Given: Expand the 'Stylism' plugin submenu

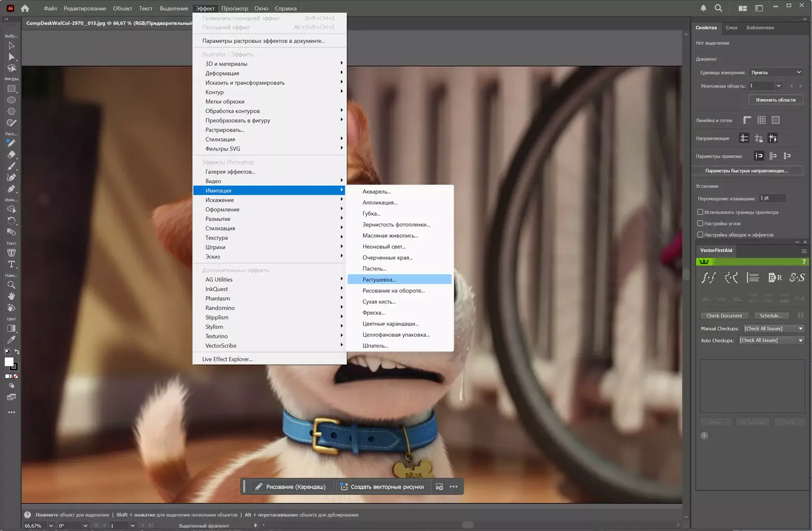Looking at the screenshot, I should 269,327.
